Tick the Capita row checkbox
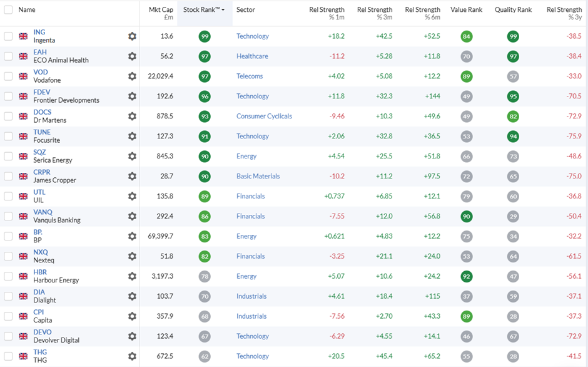The height and width of the screenshot is (367, 588). 8,316
